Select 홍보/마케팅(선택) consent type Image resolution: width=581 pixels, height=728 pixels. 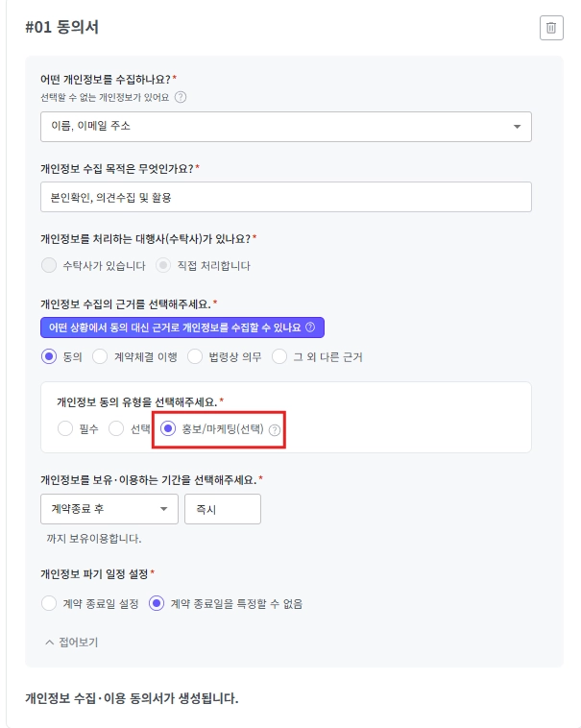click(x=168, y=429)
